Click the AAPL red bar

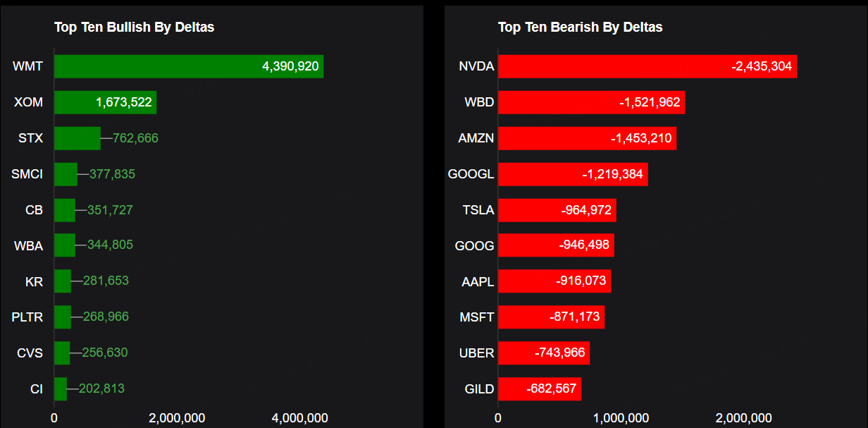click(554, 281)
